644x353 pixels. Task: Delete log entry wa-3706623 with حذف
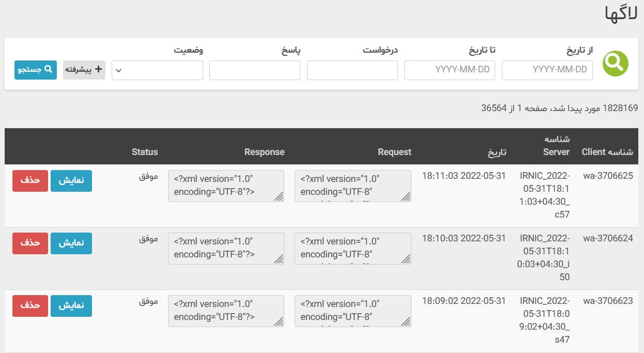30,306
